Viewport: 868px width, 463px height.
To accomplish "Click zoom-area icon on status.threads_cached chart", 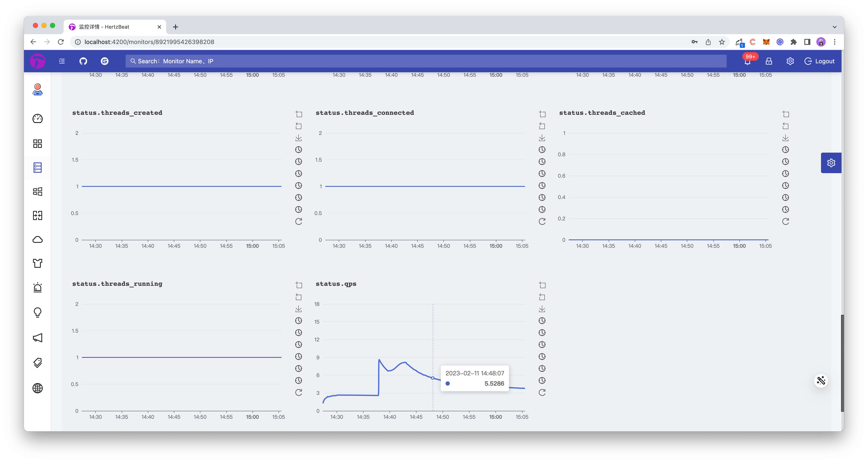I will (x=785, y=114).
